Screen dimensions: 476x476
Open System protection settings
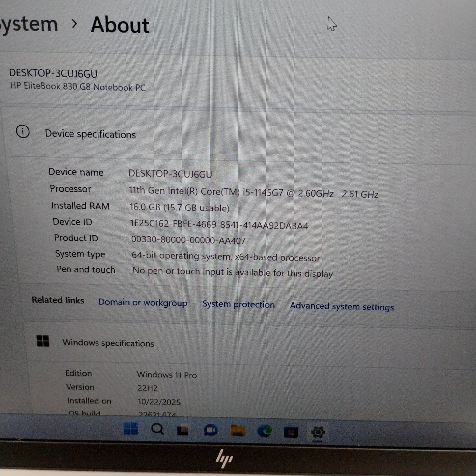(238, 304)
